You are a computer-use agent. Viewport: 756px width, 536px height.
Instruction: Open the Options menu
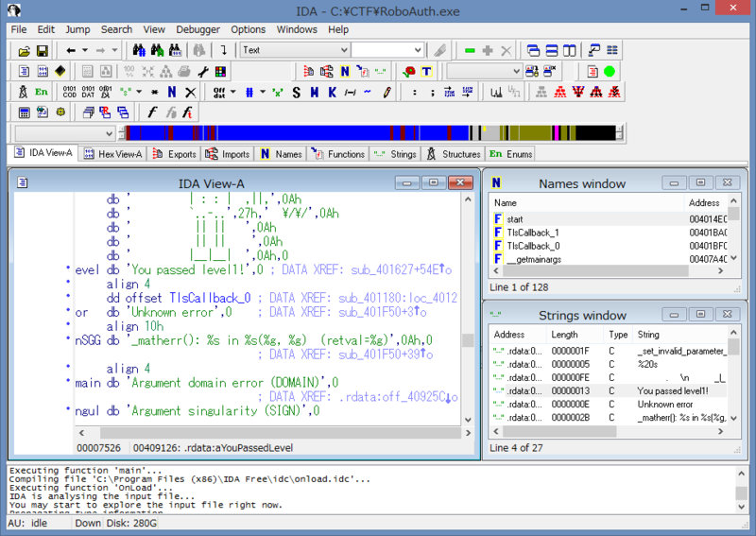[x=248, y=29]
